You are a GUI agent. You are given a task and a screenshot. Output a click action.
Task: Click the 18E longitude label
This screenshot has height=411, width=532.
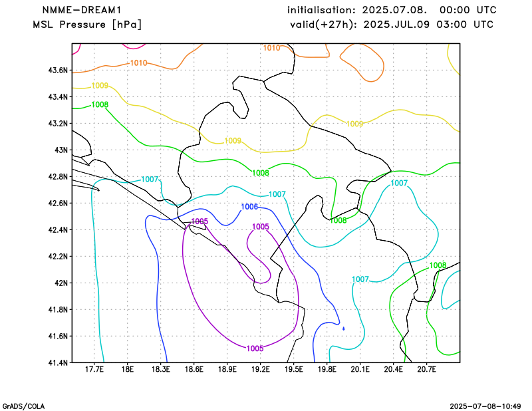(128, 369)
